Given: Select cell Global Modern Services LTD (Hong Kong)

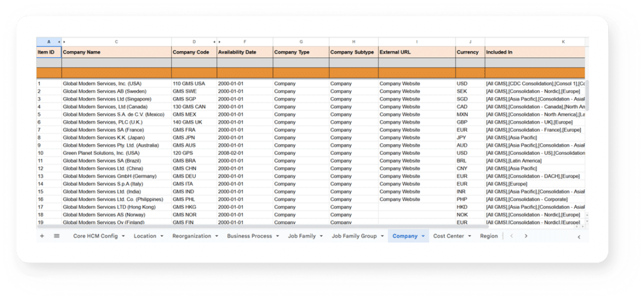Looking at the screenshot, I should click(116, 207).
